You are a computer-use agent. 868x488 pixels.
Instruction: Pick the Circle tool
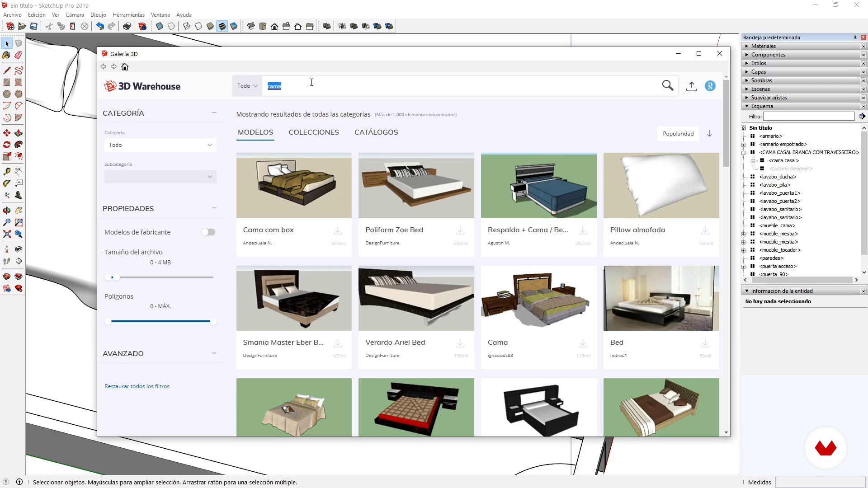pyautogui.click(x=7, y=94)
